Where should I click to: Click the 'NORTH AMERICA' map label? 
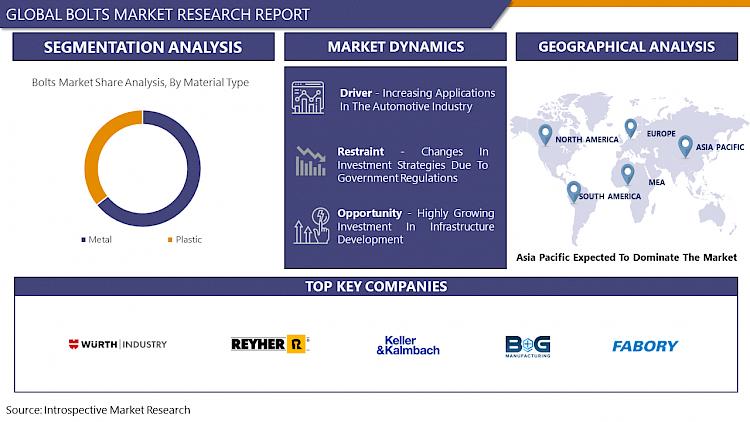(587, 139)
